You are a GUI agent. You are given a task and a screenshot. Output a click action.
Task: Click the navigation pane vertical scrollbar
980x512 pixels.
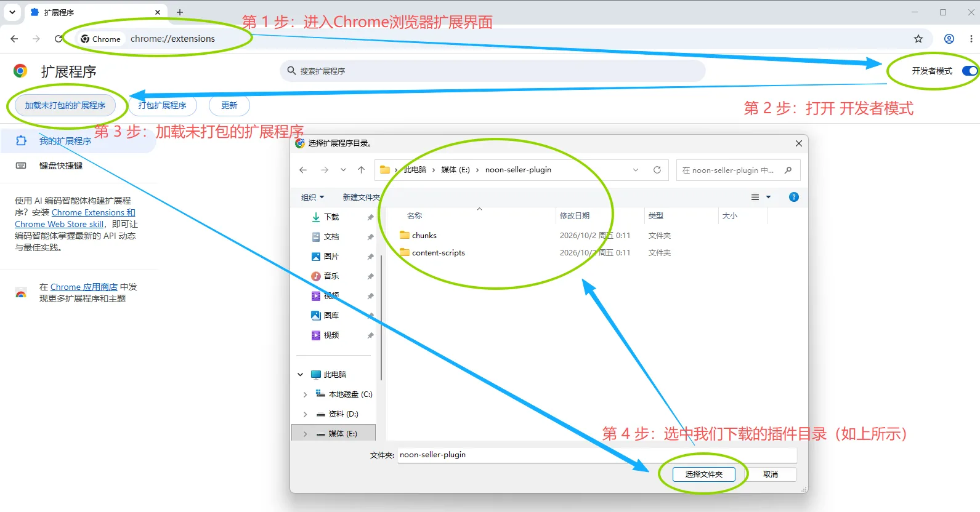click(x=381, y=318)
